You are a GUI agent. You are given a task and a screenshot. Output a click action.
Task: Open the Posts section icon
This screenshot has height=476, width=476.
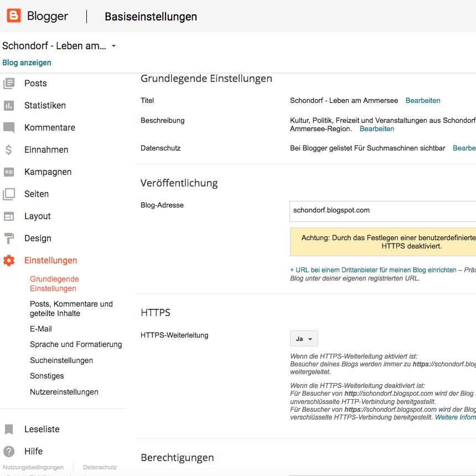click(9, 84)
